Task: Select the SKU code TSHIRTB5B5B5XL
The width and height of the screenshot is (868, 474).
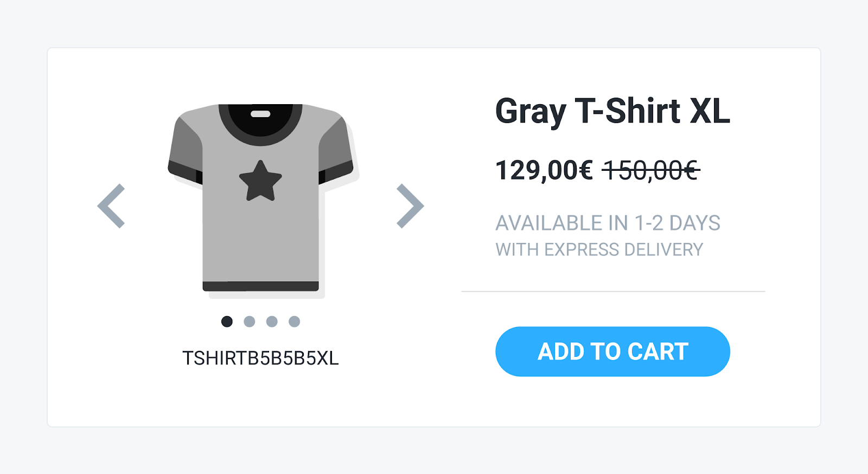Action: (260, 358)
